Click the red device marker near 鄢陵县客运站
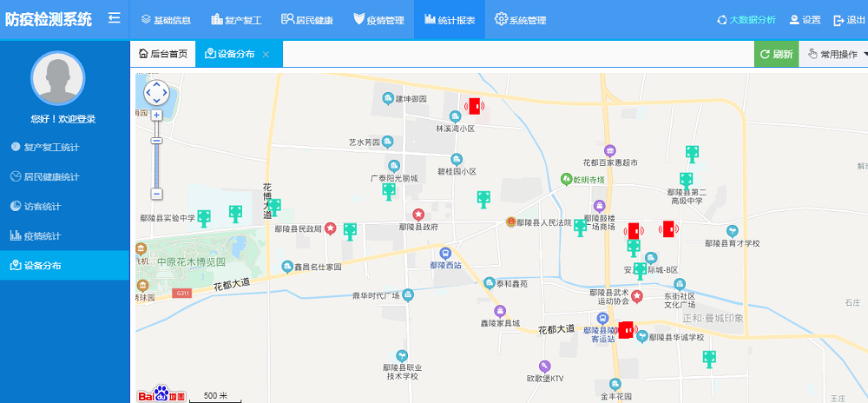The width and height of the screenshot is (868, 403). (625, 332)
